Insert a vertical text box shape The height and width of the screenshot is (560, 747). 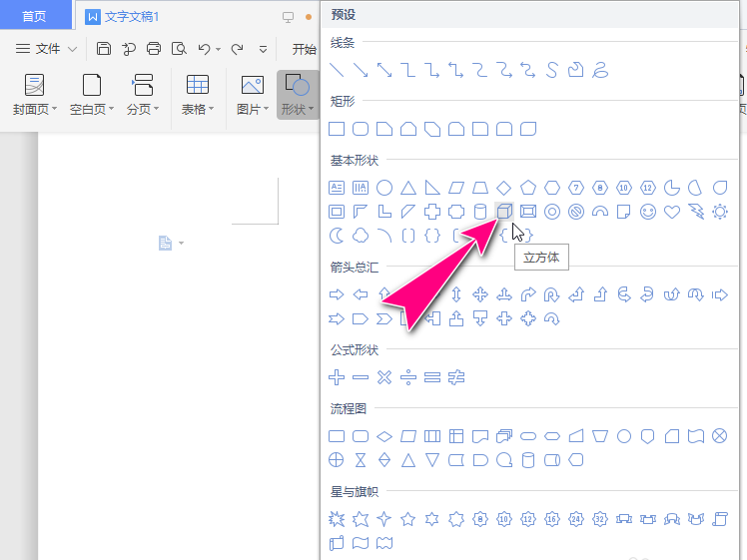(361, 188)
